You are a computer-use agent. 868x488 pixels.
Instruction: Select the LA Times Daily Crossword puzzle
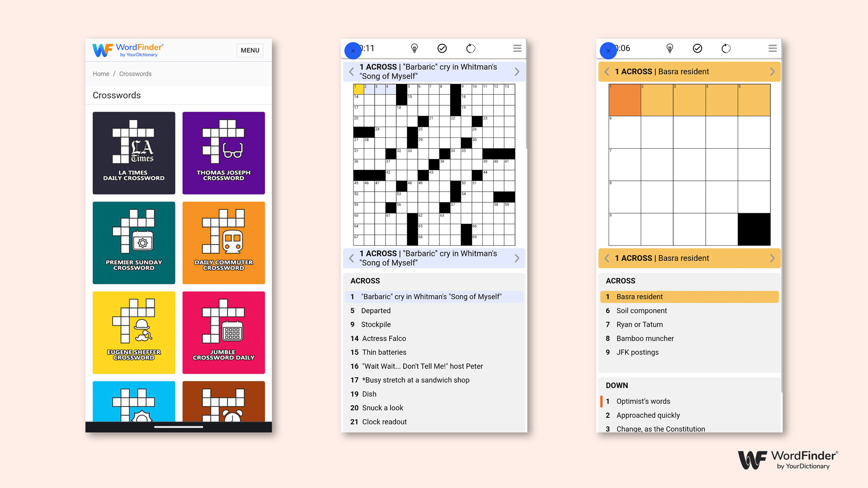[x=133, y=152]
